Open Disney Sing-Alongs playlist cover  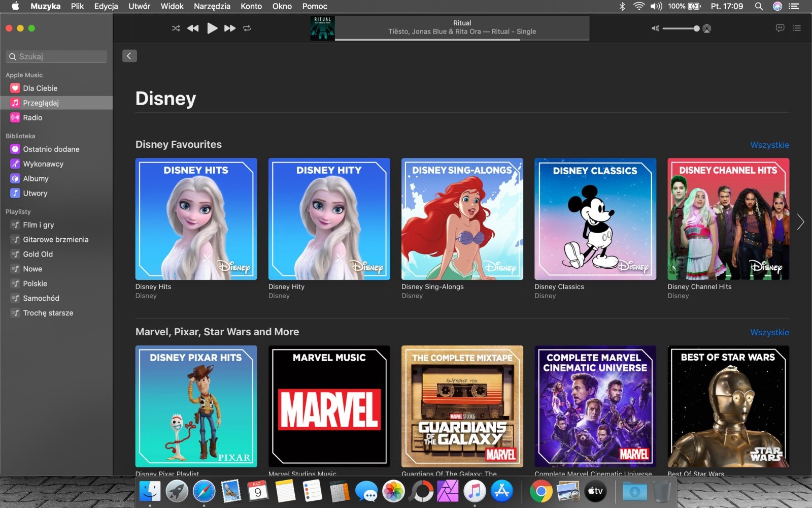pos(462,219)
